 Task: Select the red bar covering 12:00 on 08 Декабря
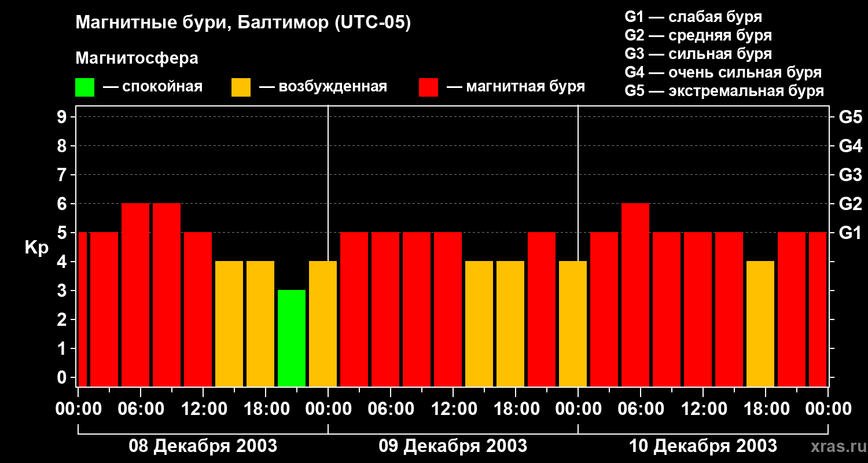(x=198, y=309)
